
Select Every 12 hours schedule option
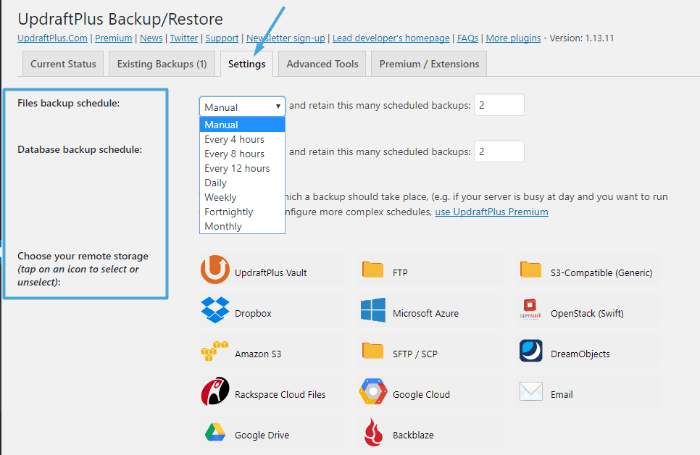[x=242, y=168]
